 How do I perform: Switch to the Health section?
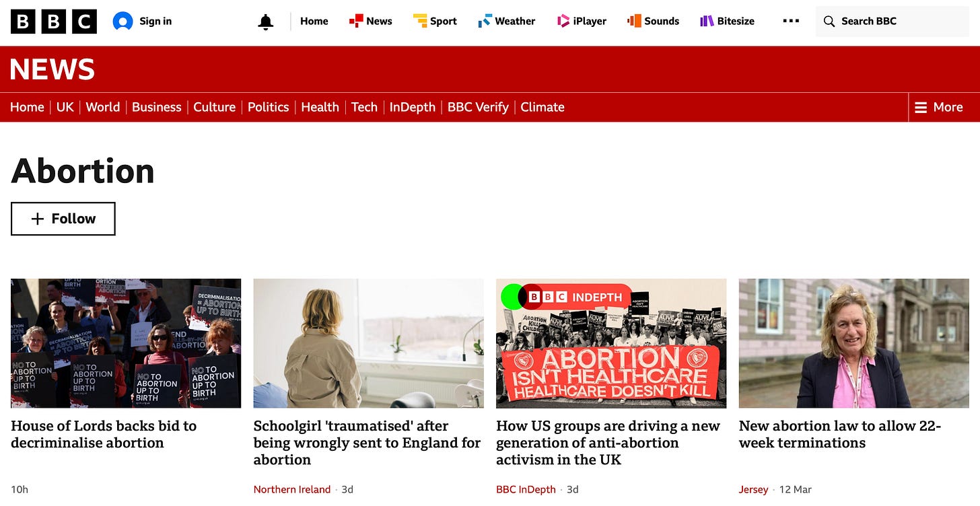click(320, 107)
